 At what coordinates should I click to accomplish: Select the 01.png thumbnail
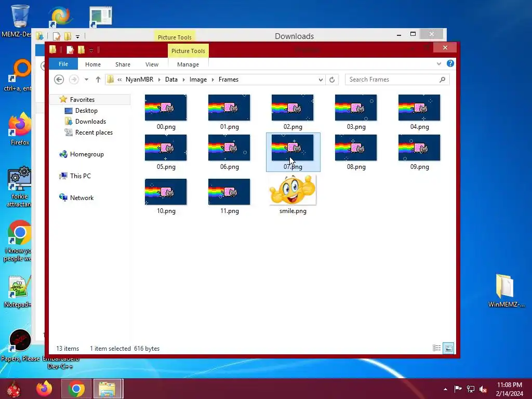(x=229, y=108)
